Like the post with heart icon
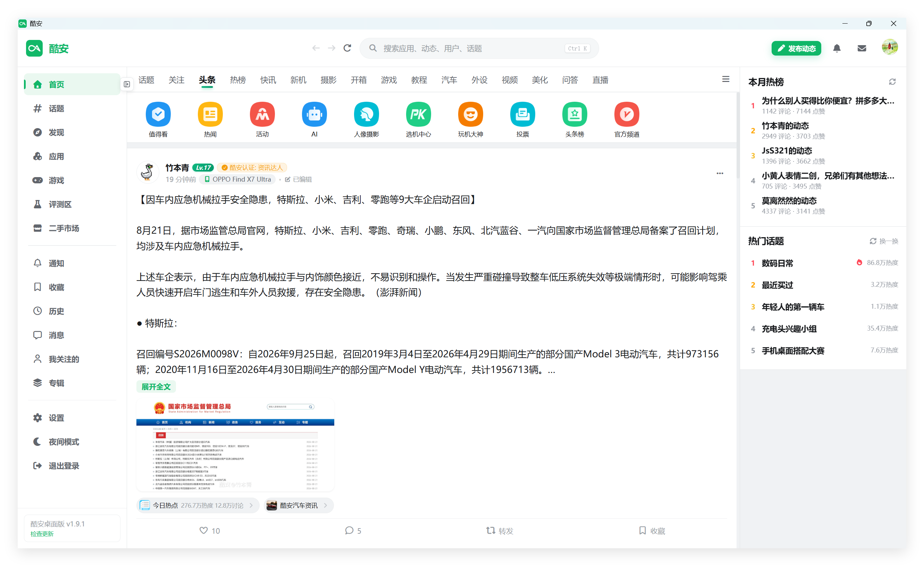924x566 pixels. (x=203, y=530)
